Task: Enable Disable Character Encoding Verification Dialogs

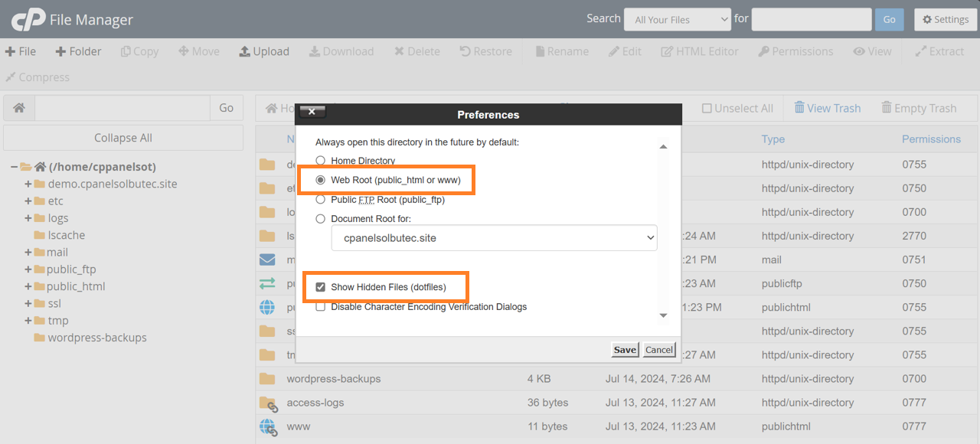Action: click(321, 307)
